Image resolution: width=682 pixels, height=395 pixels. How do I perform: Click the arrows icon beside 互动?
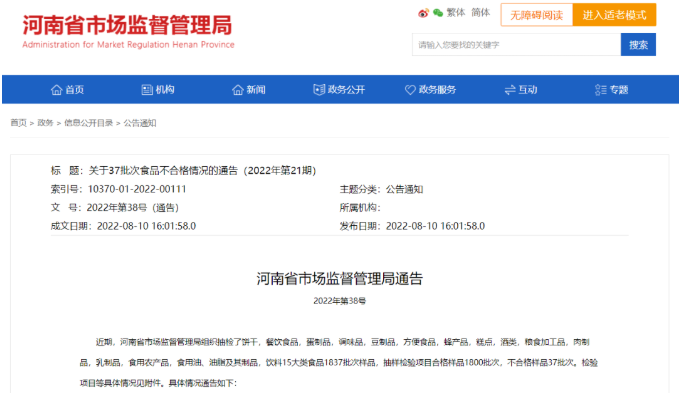tap(510, 90)
